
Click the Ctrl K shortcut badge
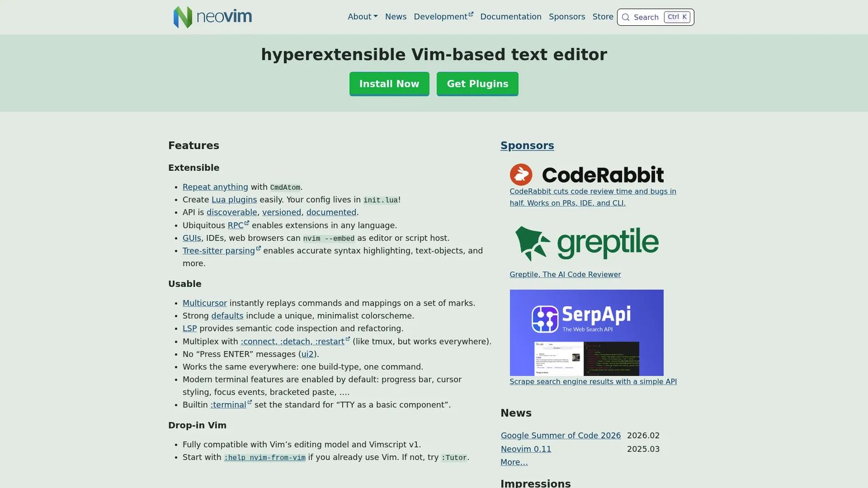pos(677,17)
